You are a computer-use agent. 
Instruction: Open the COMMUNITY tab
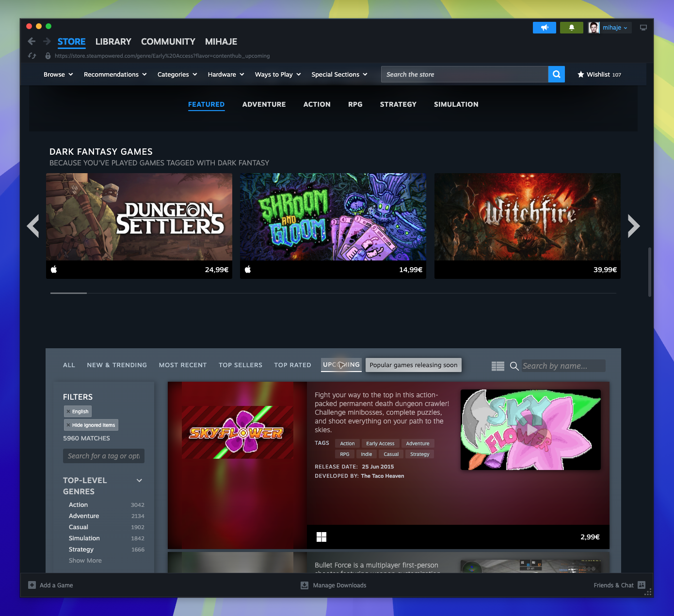[168, 42]
